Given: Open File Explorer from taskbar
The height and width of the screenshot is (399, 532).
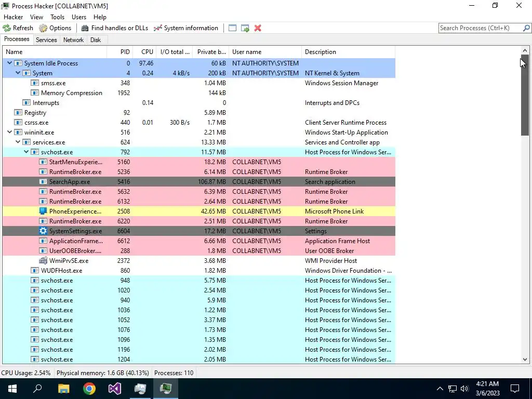Looking at the screenshot, I should pos(63,389).
